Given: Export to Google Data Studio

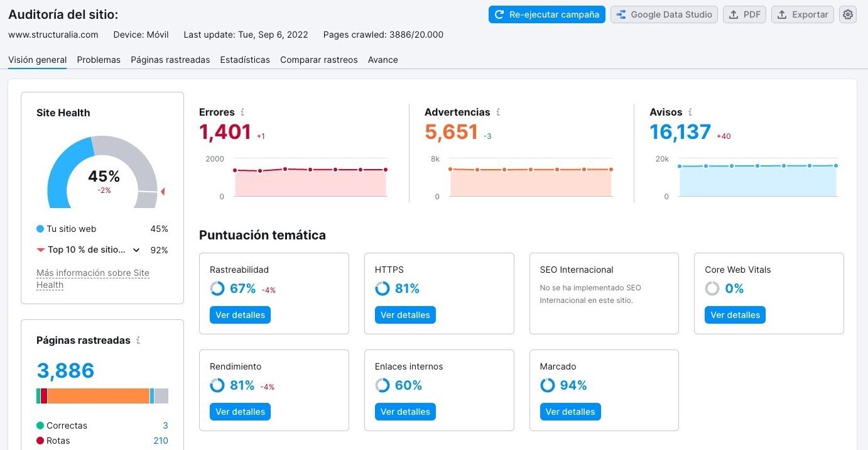Looking at the screenshot, I should (x=665, y=14).
